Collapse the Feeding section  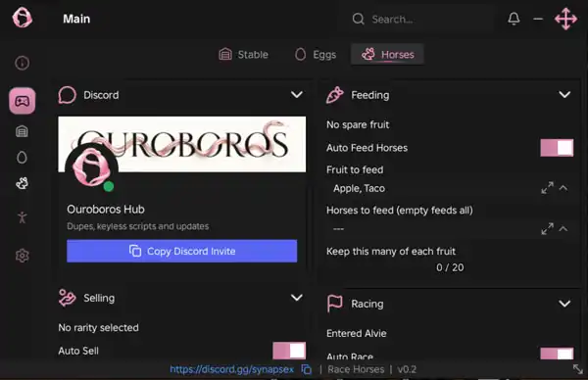[x=564, y=94]
